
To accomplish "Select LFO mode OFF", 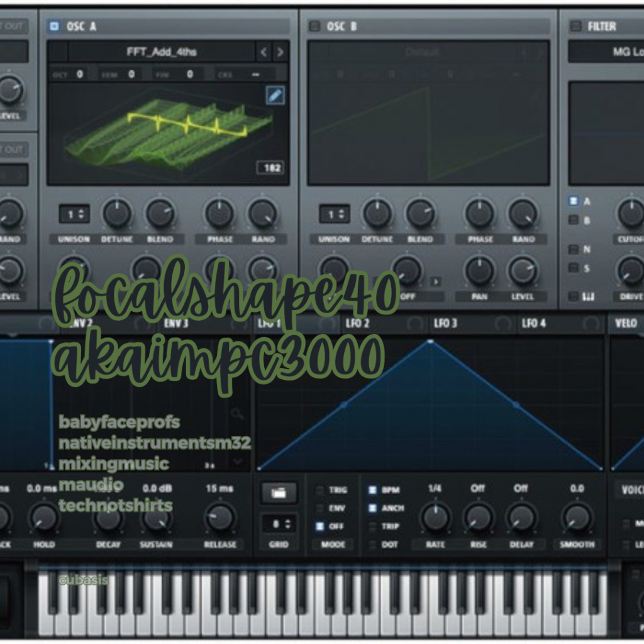I will click(320, 526).
